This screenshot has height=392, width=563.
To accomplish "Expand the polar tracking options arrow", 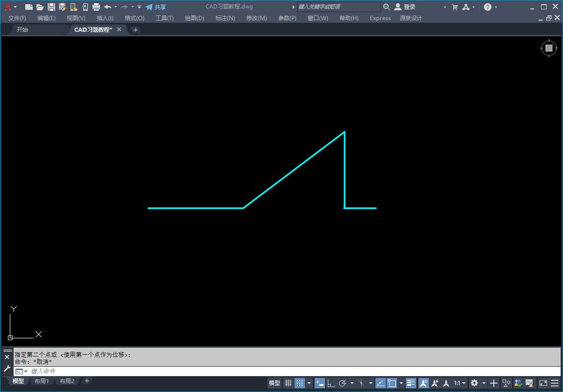I will (x=352, y=383).
